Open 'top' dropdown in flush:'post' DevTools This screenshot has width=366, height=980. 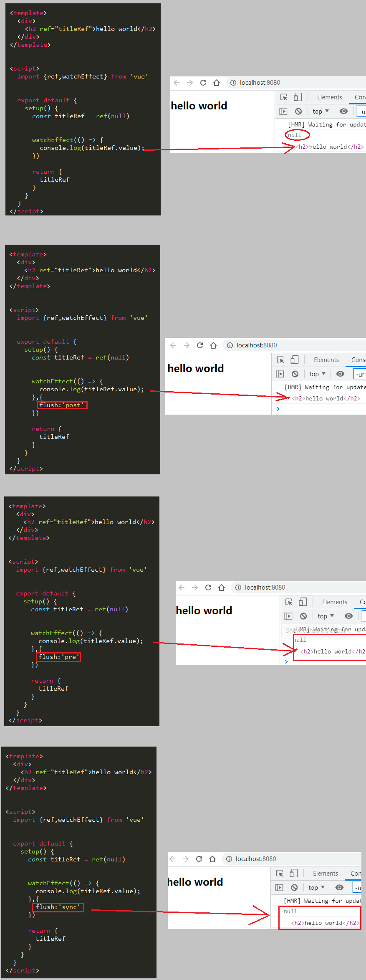[317, 374]
